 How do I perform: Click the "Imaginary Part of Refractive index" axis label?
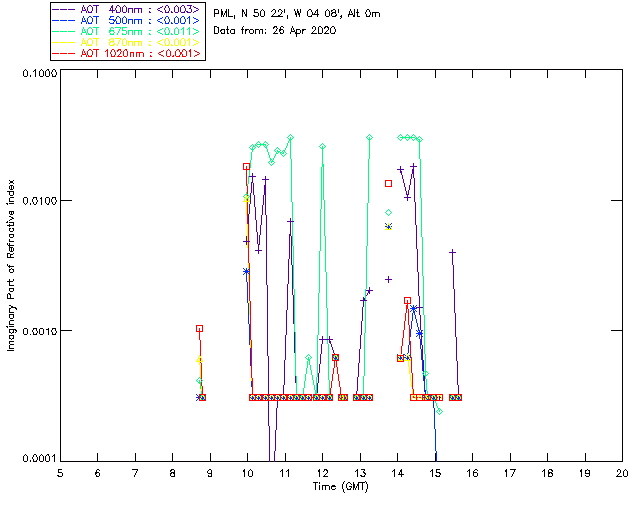[x=11, y=265]
